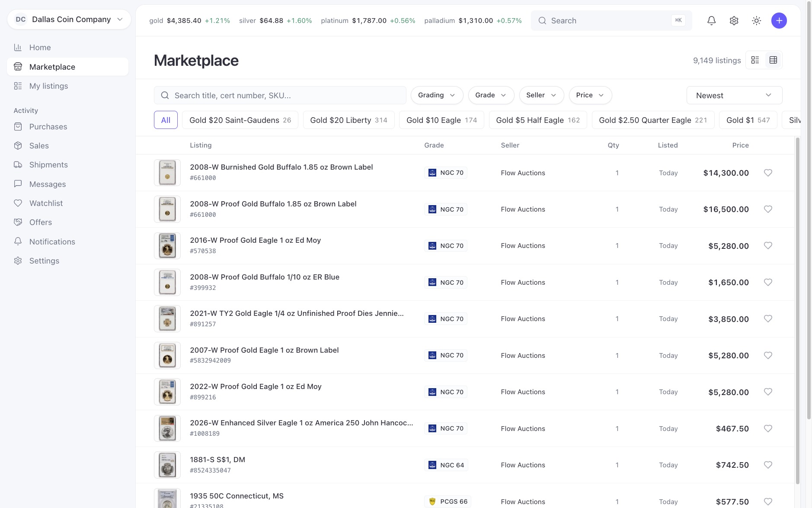Open My listings page
Screen dimensions: 812x508
point(67,86)
